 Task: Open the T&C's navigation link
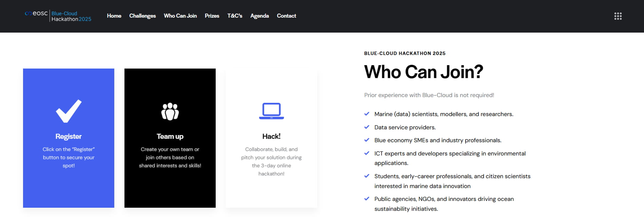pos(235,16)
